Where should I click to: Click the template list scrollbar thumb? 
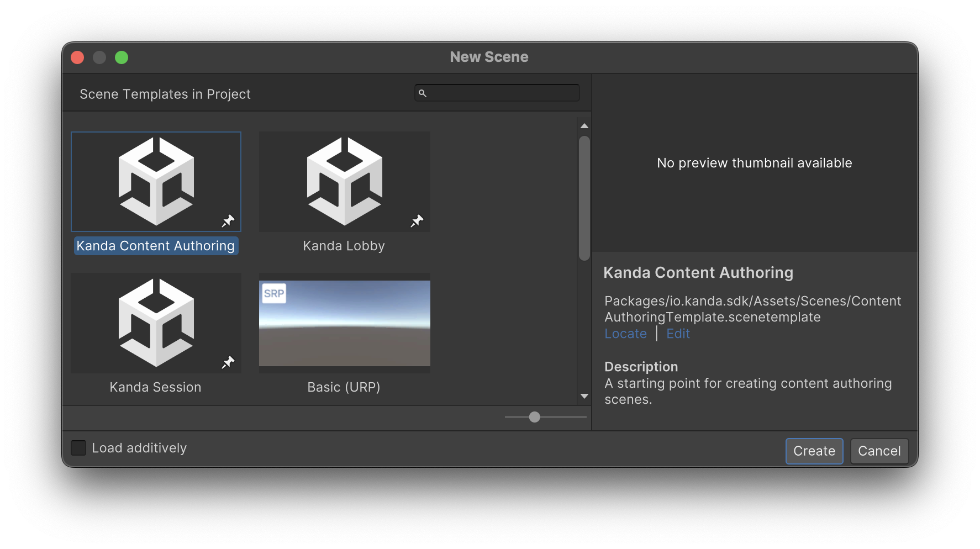click(584, 198)
